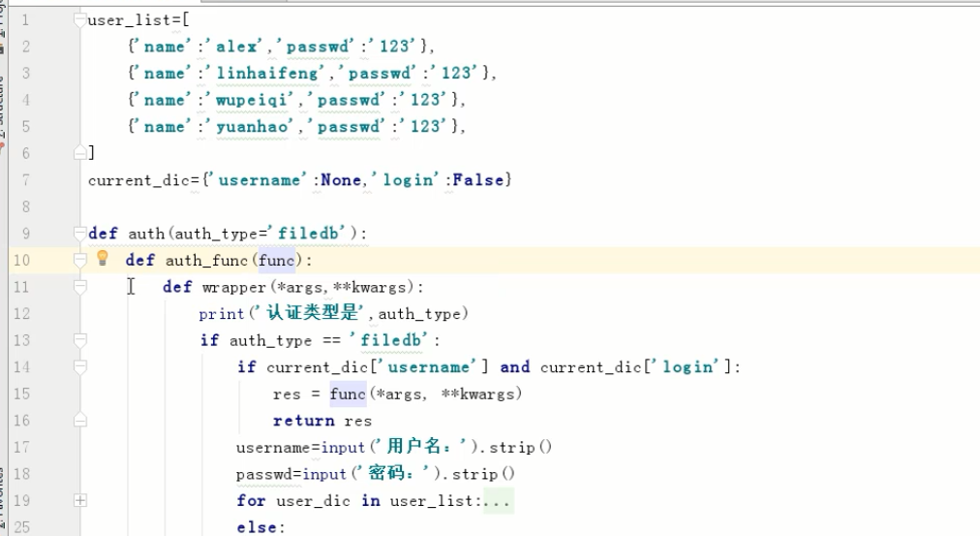The image size is (980, 536).
Task: Click the highlighted func call on line 15
Action: 348,394
